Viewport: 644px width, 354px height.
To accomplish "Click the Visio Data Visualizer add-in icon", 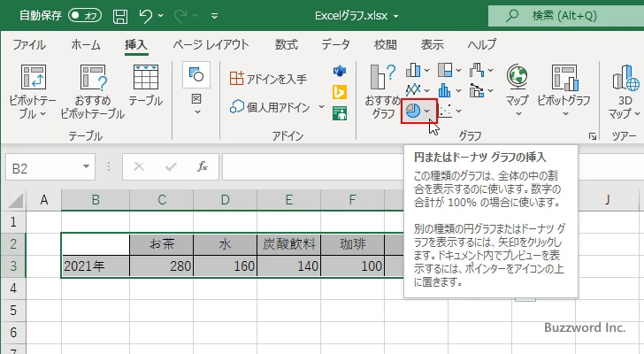I will 340,72.
